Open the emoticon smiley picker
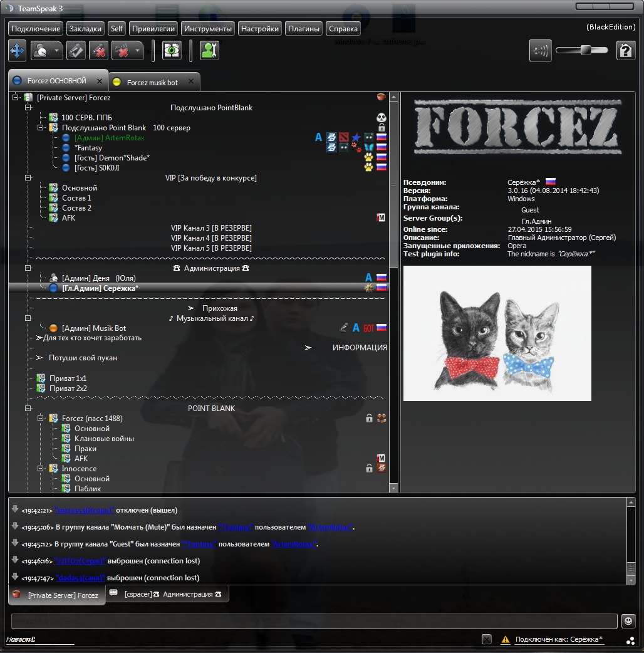 click(x=628, y=620)
